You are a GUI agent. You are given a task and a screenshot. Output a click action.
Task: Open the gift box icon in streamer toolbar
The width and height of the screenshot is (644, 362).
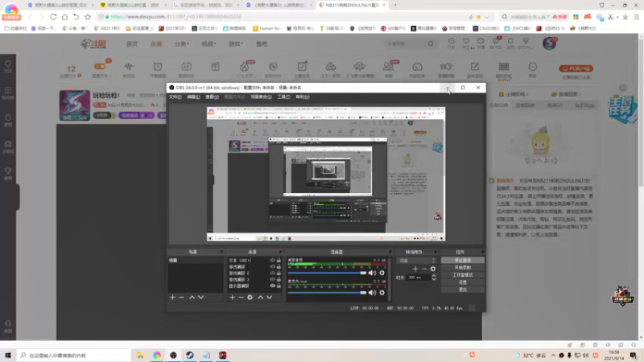[x=215, y=67]
